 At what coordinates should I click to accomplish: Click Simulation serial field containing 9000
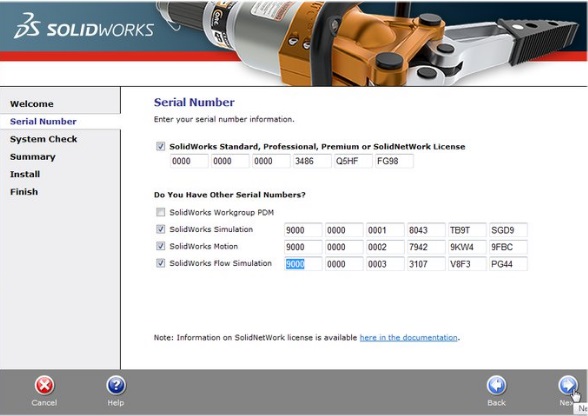tap(303, 230)
